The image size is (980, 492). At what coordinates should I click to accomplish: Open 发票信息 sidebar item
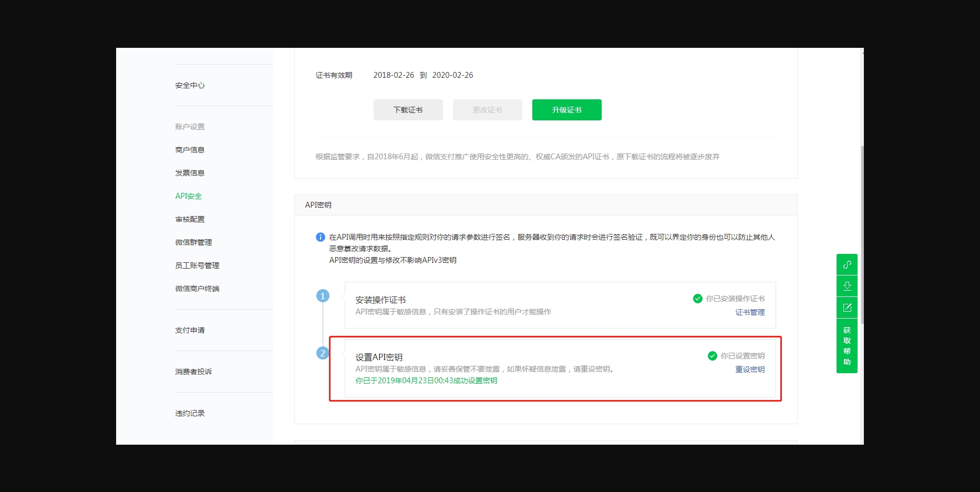pos(190,173)
